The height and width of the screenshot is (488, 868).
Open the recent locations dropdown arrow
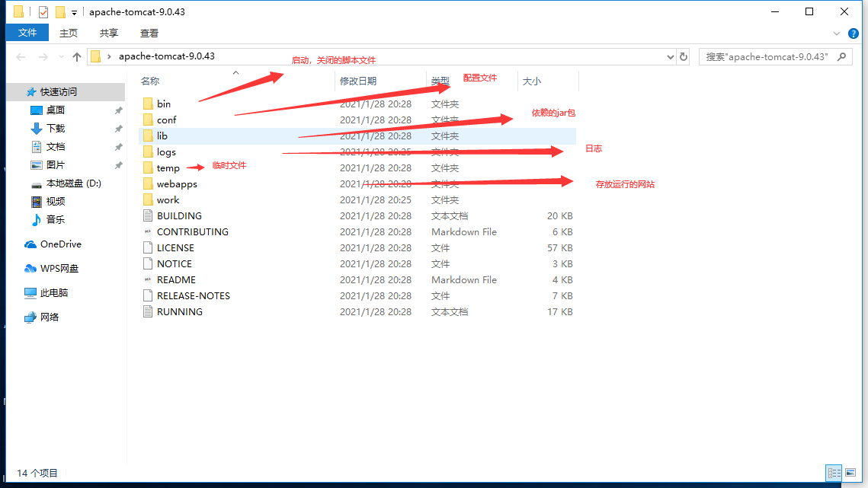click(61, 56)
